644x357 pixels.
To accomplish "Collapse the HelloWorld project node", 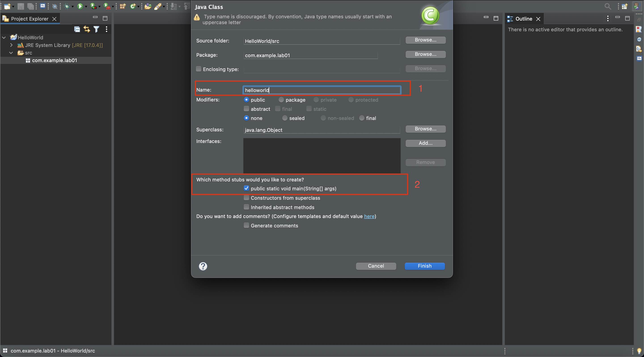I will pyautogui.click(x=4, y=38).
